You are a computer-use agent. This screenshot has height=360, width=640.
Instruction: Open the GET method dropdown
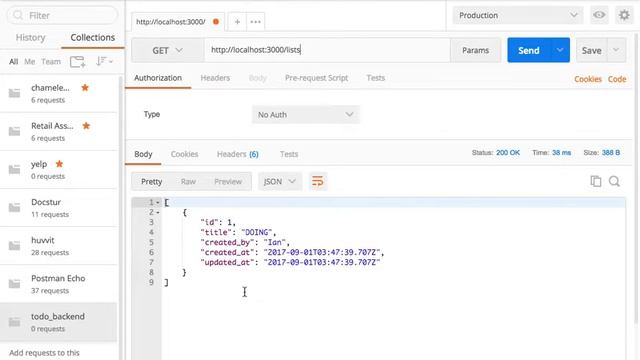pos(167,50)
